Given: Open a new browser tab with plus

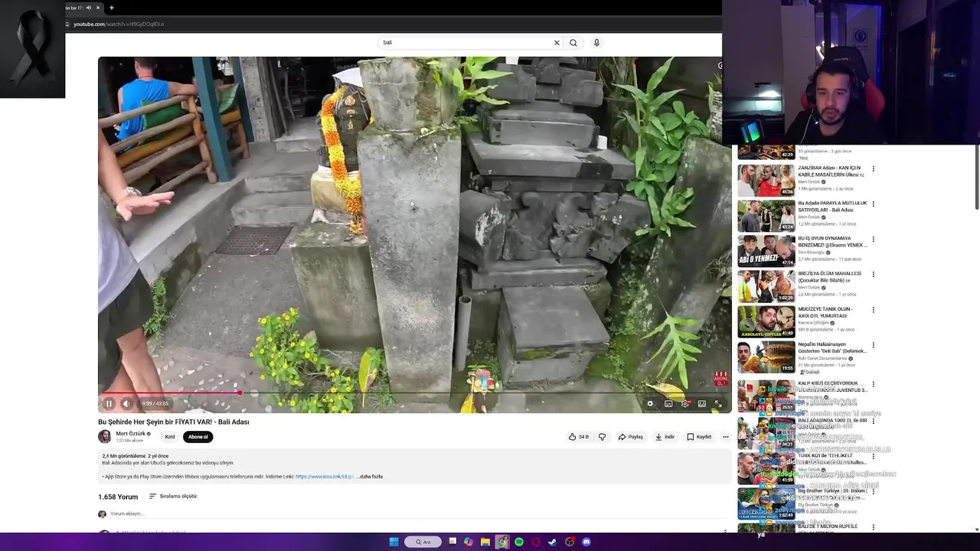Looking at the screenshot, I should point(112,8).
